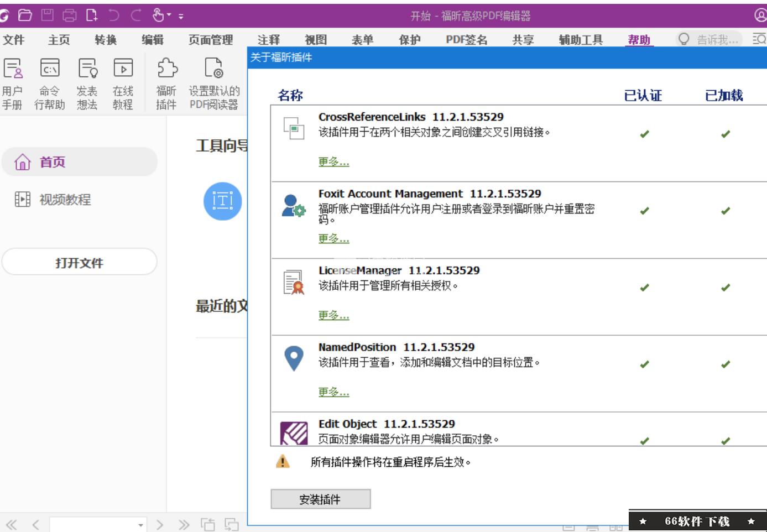Switch to the Share (共享) tab
The height and width of the screenshot is (532, 767).
click(x=523, y=40)
